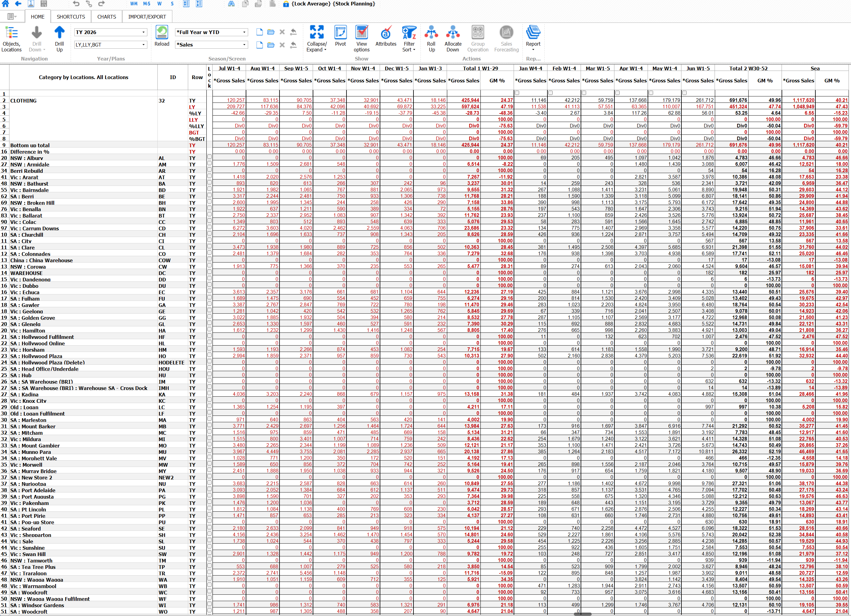Image resolution: width=851 pixels, height=616 pixels.
Task: Click the Reload icon
Action: pos(162,34)
